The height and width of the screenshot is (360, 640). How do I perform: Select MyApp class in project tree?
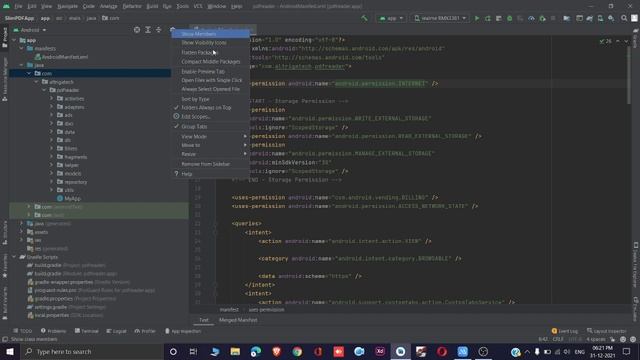click(69, 198)
